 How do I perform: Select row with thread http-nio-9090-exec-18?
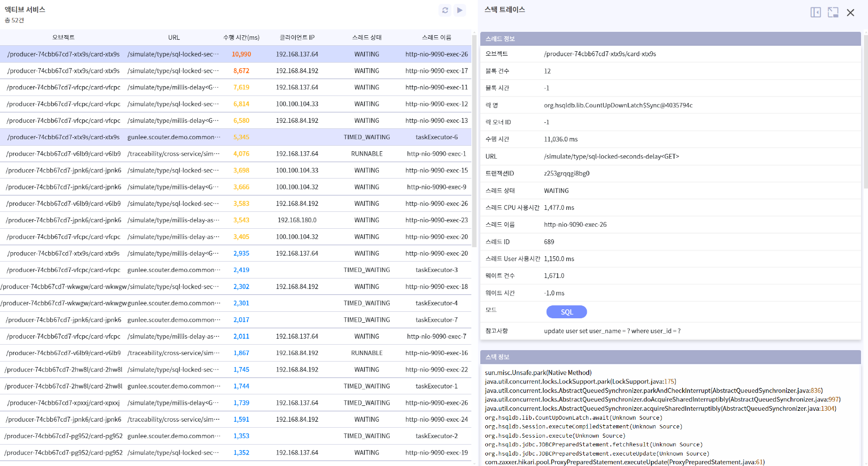click(235, 286)
